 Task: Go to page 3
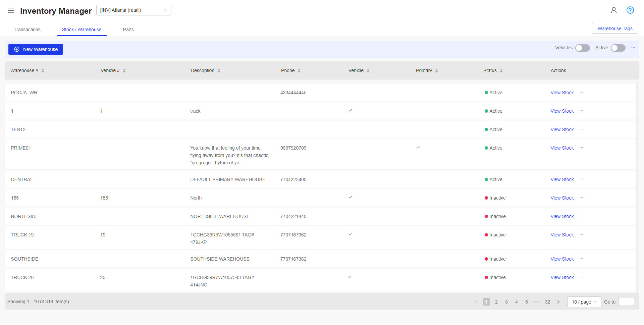pyautogui.click(x=506, y=302)
